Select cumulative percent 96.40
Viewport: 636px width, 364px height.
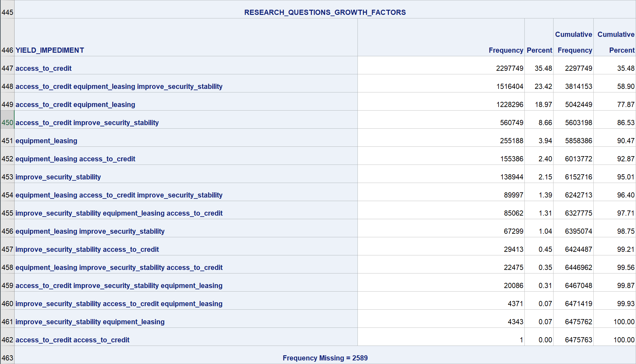[625, 195]
